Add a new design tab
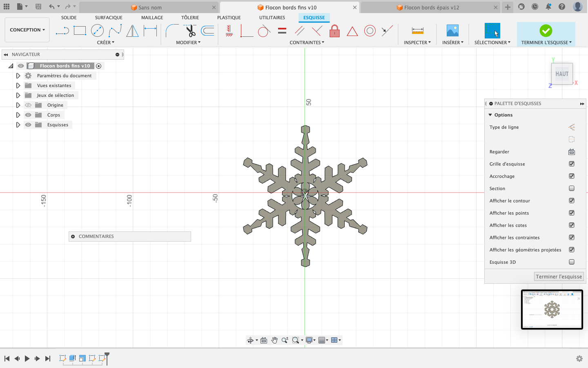This screenshot has width=588, height=368. tap(508, 7)
